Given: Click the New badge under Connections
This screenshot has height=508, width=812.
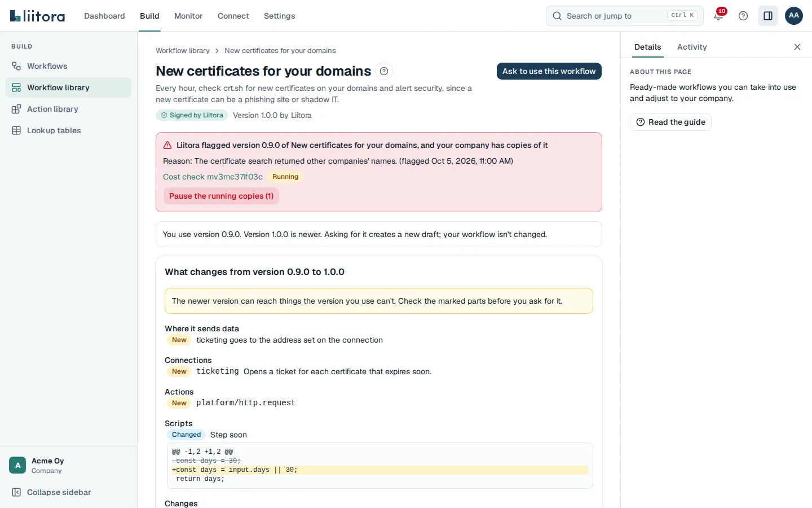Looking at the screenshot, I should point(179,371).
